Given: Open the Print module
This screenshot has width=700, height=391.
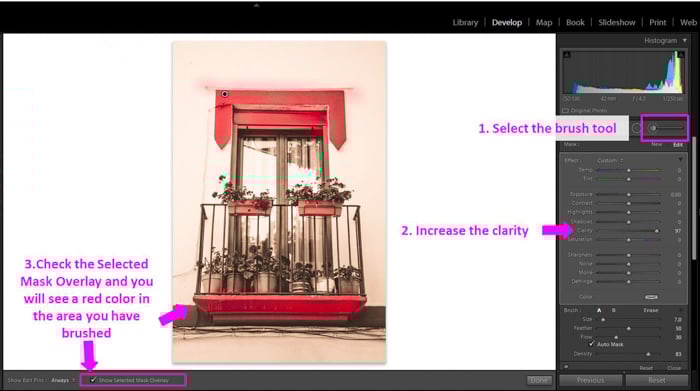Looking at the screenshot, I should point(658,22).
